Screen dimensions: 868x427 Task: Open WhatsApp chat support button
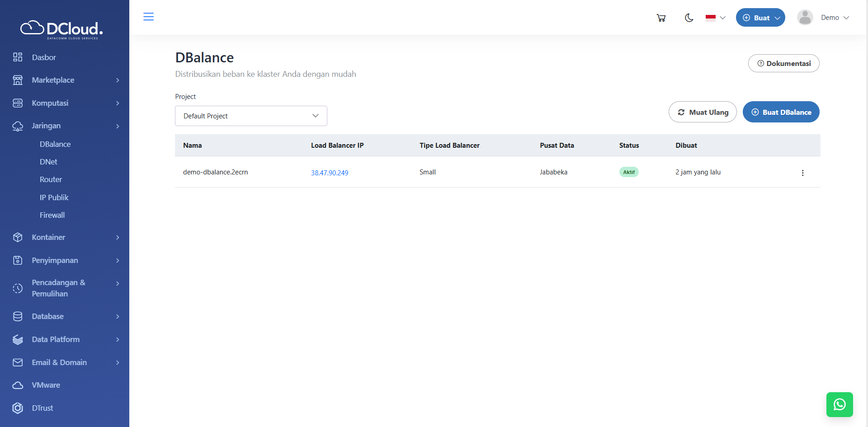click(839, 404)
